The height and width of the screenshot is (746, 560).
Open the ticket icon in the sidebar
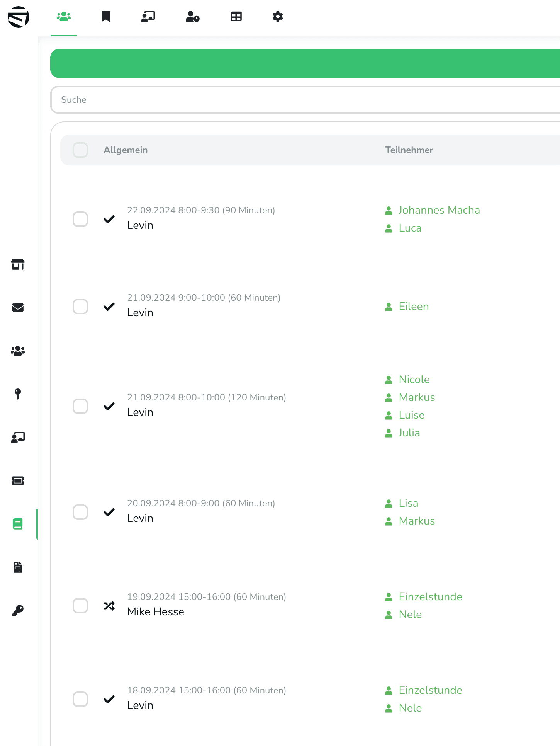point(18,480)
